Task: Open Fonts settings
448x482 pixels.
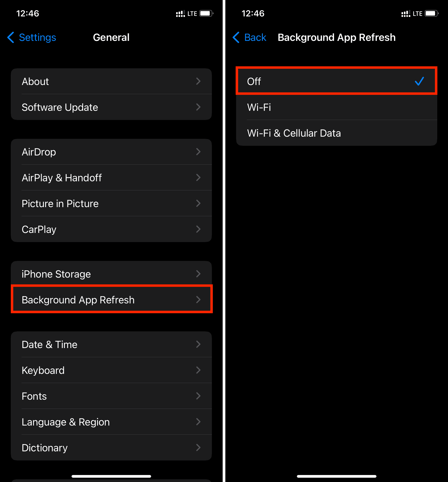Action: point(111,396)
